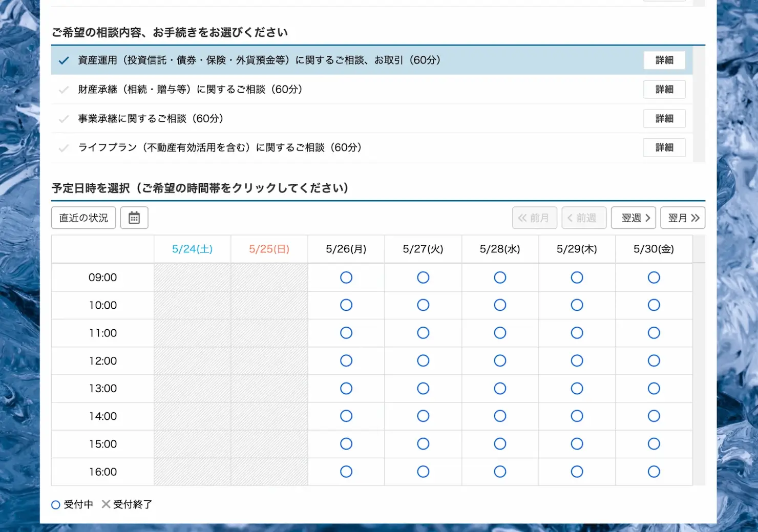
Task: Choose the 14:00 slot on 5/27(火)
Action: coord(423,416)
